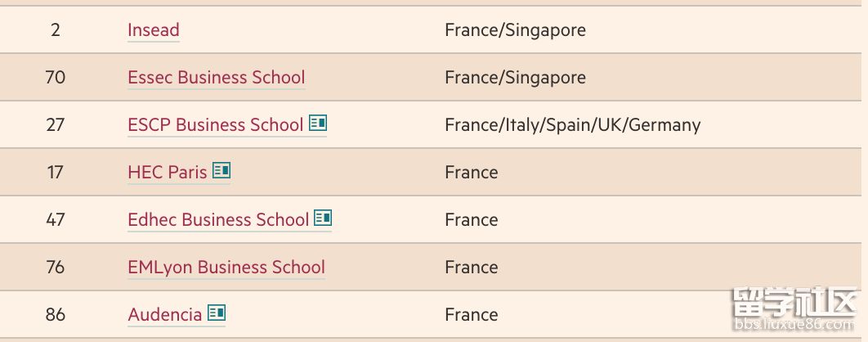The image size is (868, 342).
Task: Open the profile icon beside HEC Paris
Action: click(x=221, y=170)
